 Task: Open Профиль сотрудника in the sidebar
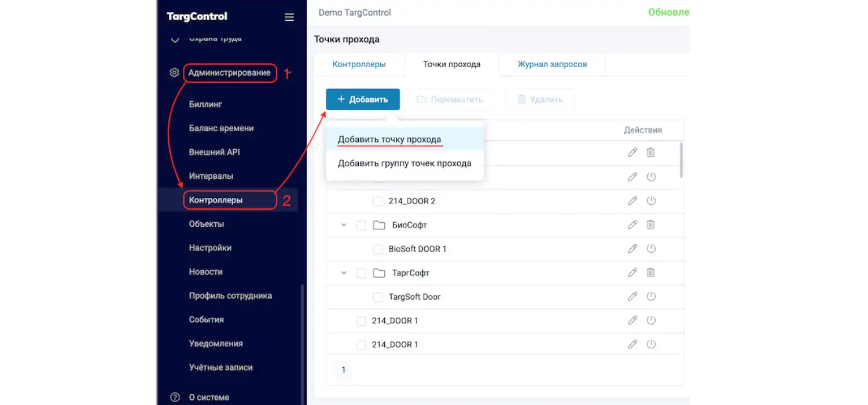pos(230,296)
